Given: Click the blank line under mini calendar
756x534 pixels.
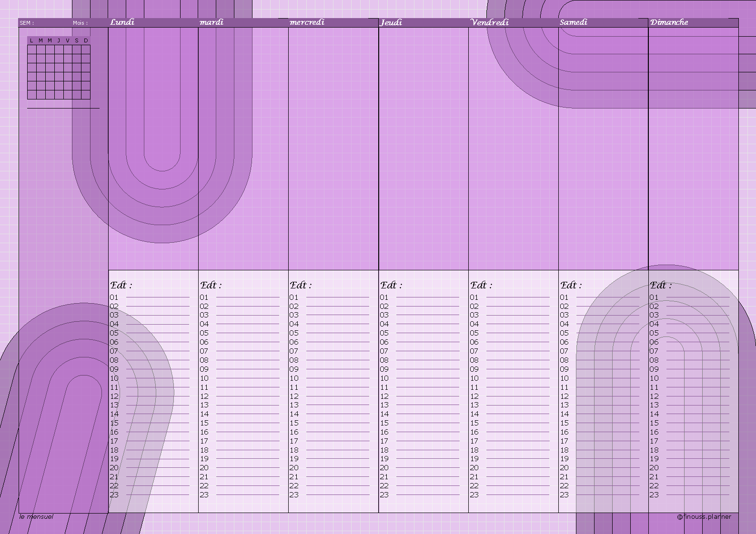Looking at the screenshot, I should (63, 108).
